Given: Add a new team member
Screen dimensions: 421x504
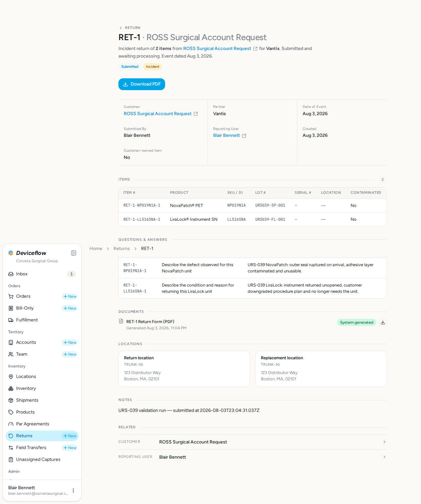Looking at the screenshot, I should 70,354.
